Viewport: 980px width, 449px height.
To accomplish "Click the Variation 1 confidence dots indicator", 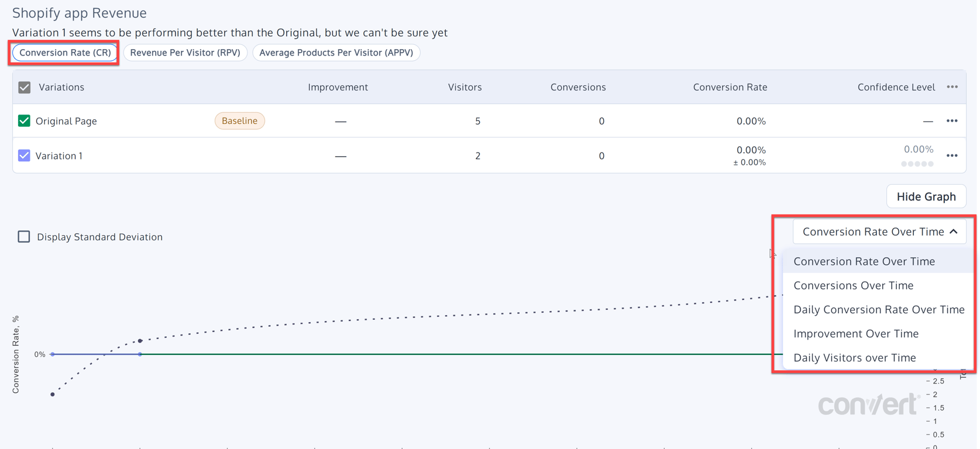I will click(x=917, y=164).
